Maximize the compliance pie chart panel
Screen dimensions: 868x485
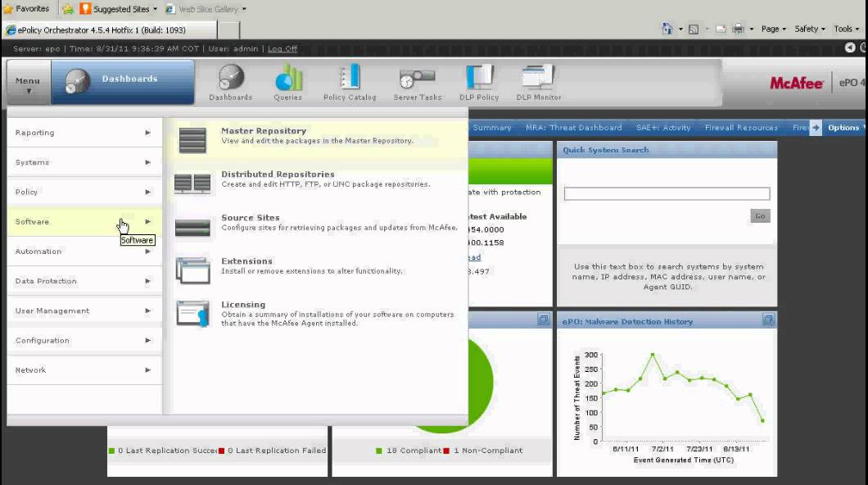click(x=543, y=320)
